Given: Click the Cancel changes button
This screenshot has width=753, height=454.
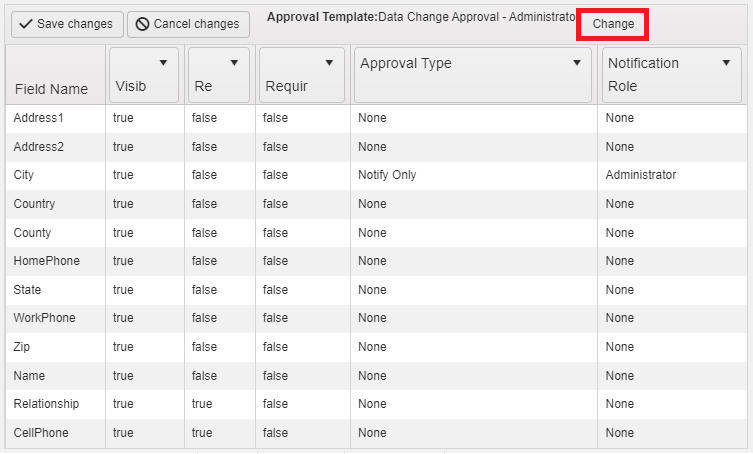Looking at the screenshot, I should coord(188,24).
